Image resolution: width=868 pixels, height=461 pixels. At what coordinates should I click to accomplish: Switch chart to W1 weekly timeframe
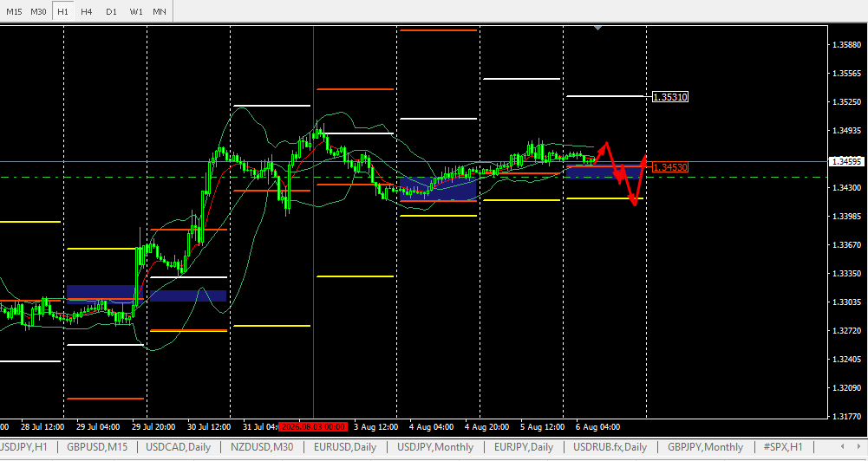pyautogui.click(x=135, y=11)
